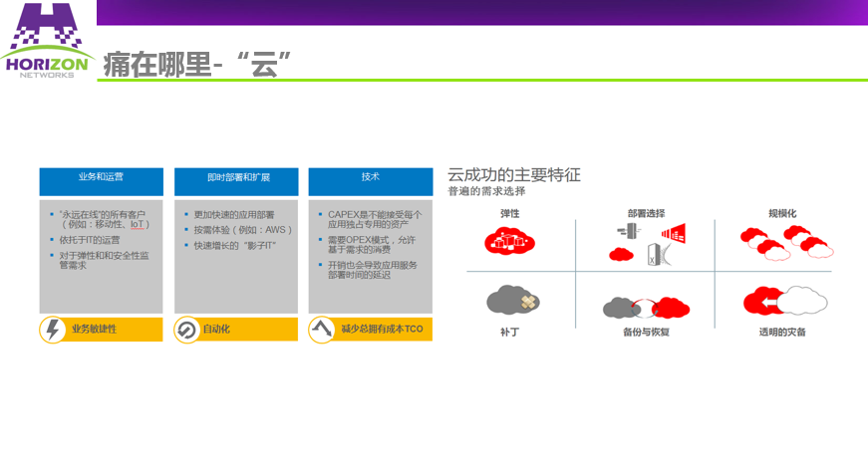Click the gray cloud bandage icon above 补丁

512,300
